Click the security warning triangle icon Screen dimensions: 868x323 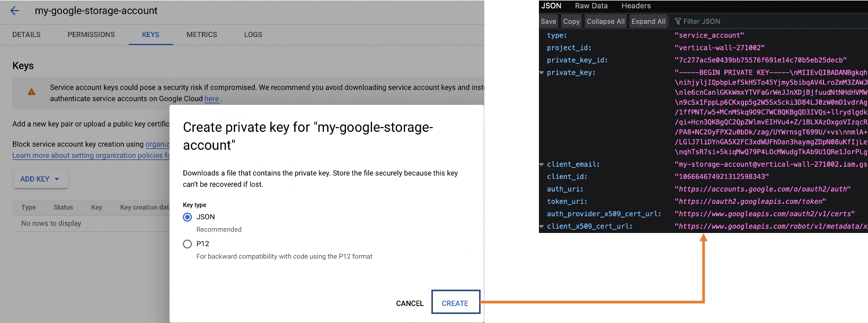pos(32,92)
